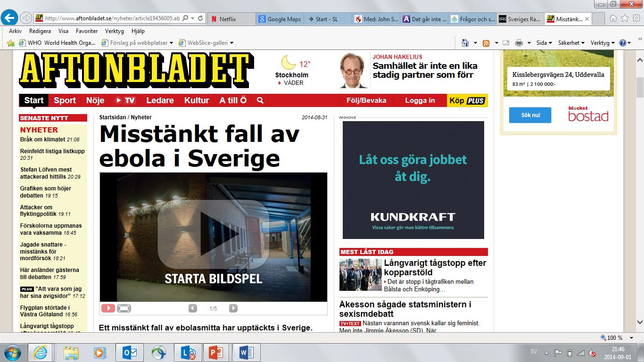Viewport: 644px width, 362px height.
Task: Click the URL address field
Action: click(112, 18)
